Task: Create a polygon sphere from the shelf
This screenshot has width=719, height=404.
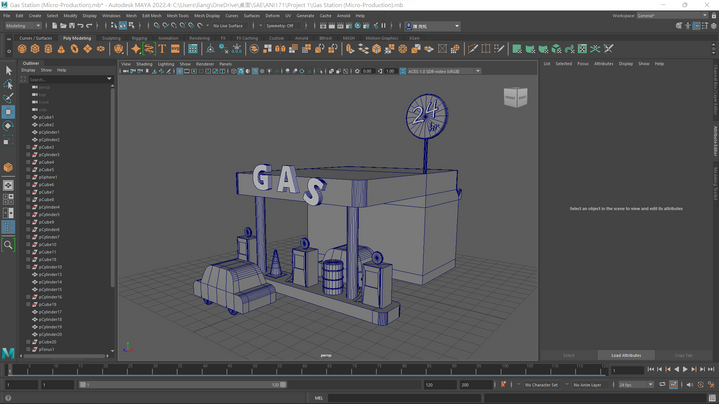Action: pos(22,49)
